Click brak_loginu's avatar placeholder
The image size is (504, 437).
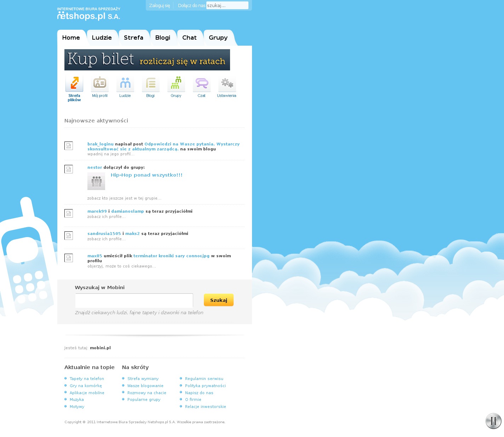pos(69,146)
